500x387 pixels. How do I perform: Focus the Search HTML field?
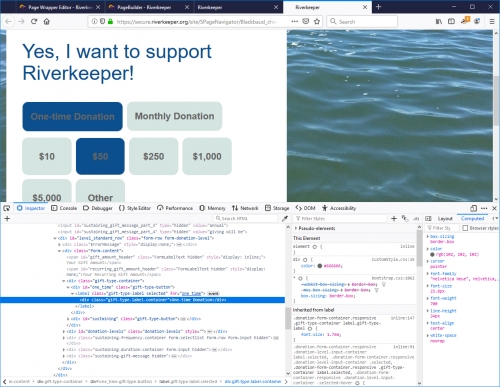(x=246, y=219)
